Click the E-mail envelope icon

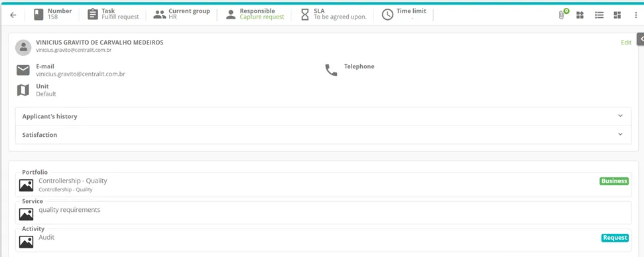point(23,70)
